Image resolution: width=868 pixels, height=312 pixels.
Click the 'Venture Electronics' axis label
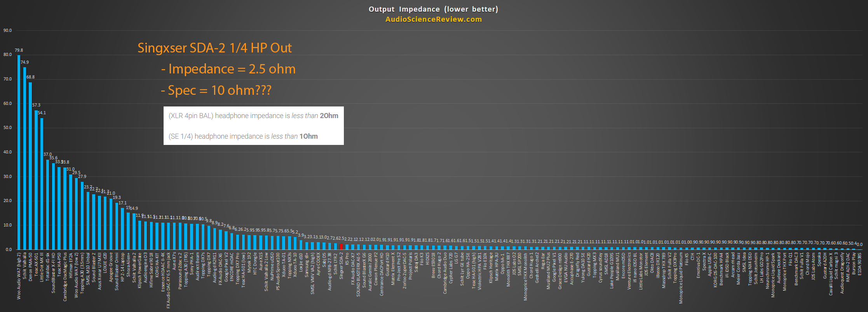629,271
